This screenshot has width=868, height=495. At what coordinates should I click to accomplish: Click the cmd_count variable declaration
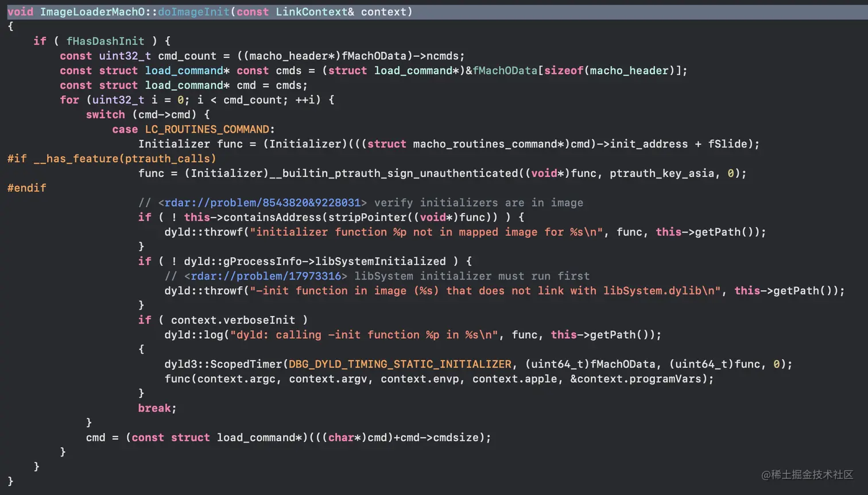(x=187, y=56)
